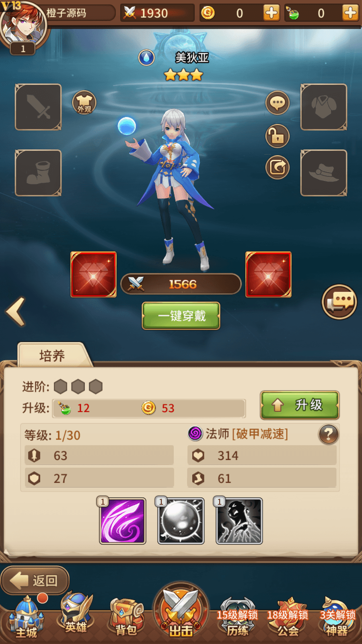Open the hero speech bubble icon
The width and height of the screenshot is (362, 644).
278,103
